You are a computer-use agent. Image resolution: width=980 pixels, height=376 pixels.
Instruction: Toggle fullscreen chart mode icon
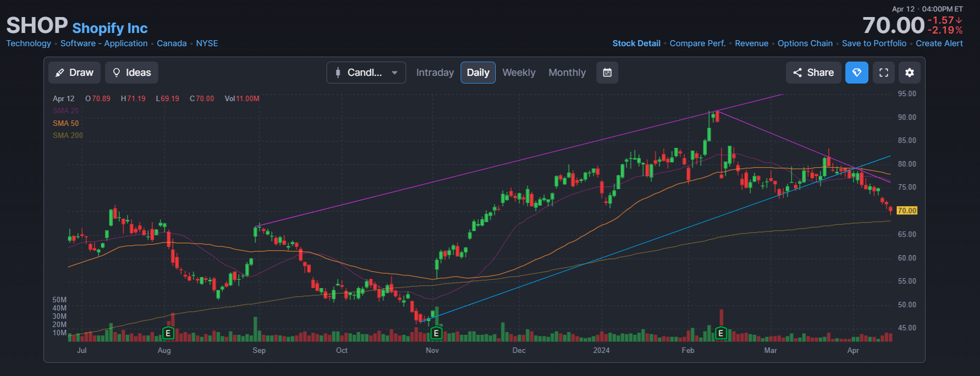pyautogui.click(x=884, y=73)
